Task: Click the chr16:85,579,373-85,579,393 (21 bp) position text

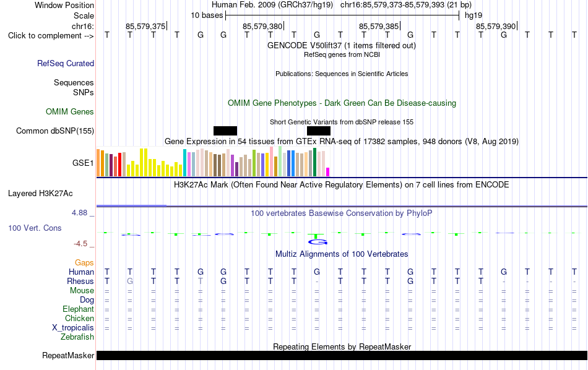Action: tap(406, 5)
